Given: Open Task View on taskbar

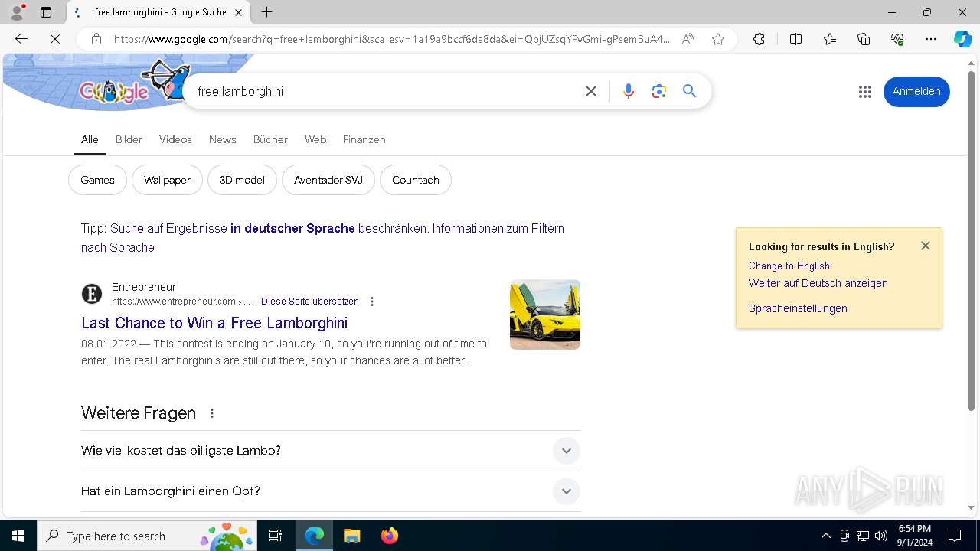Looking at the screenshot, I should coord(276,536).
